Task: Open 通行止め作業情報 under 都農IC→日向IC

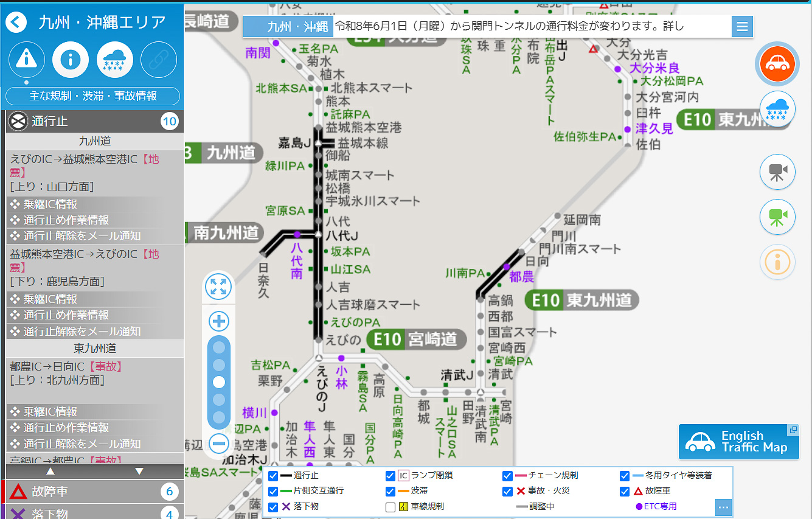Action: 95,428
